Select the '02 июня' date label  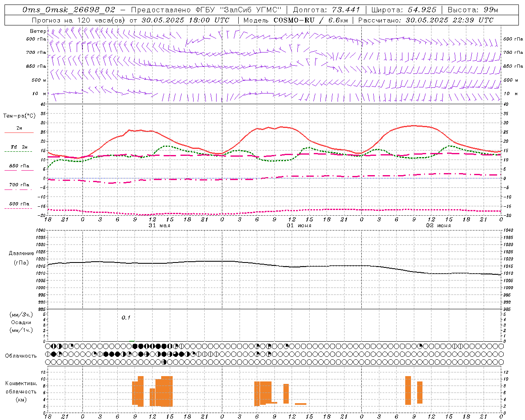(438, 226)
